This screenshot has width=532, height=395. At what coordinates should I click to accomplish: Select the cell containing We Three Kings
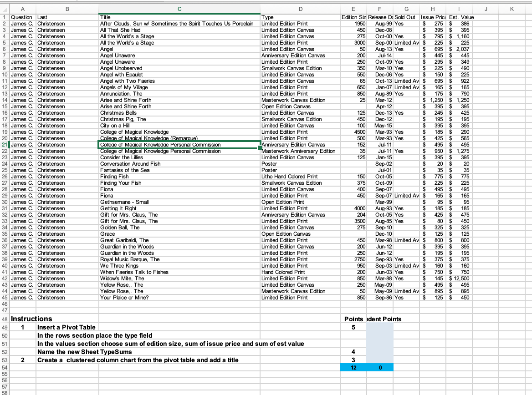179,266
